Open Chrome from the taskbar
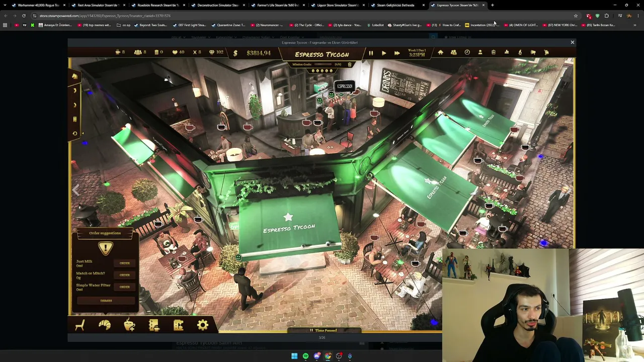 pos(328,356)
